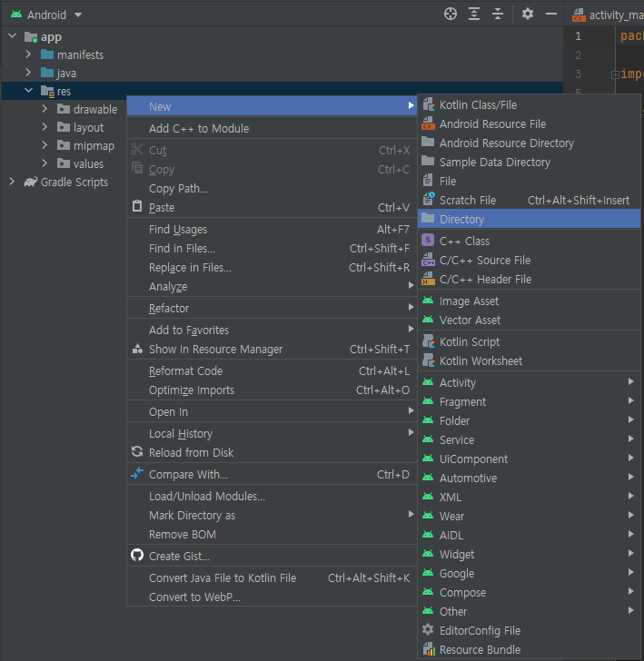
Task: Open the Fragment submenu
Action: pyautogui.click(x=529, y=401)
